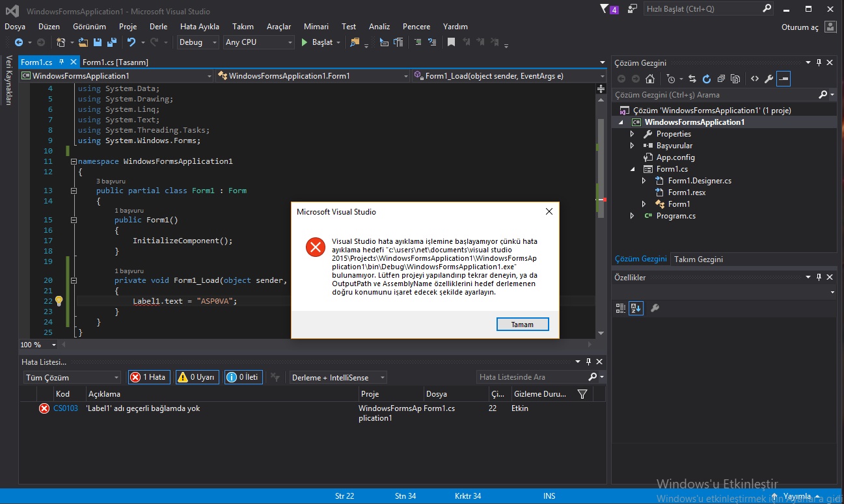Image resolution: width=844 pixels, height=504 pixels.
Task: Open the Hata Ayıkla menu
Action: 200,27
